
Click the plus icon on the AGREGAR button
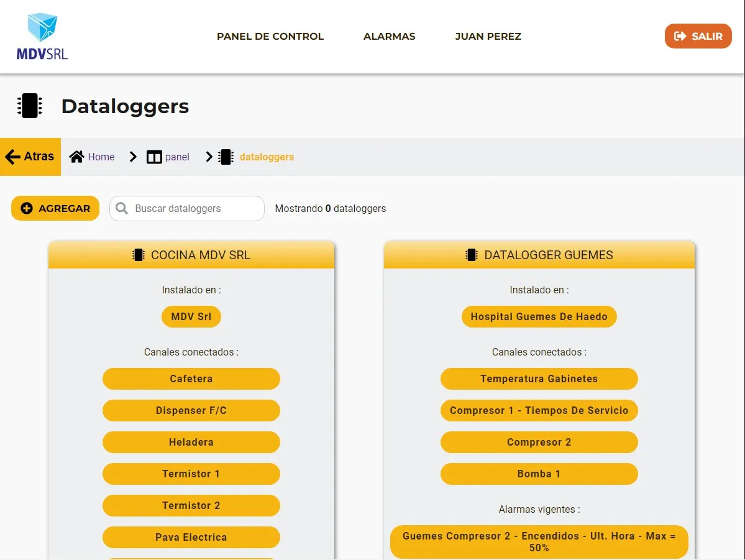[x=27, y=208]
